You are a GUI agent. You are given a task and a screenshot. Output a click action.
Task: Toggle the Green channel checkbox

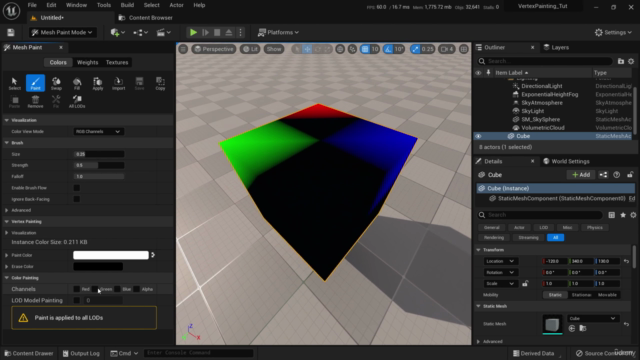[x=95, y=289]
